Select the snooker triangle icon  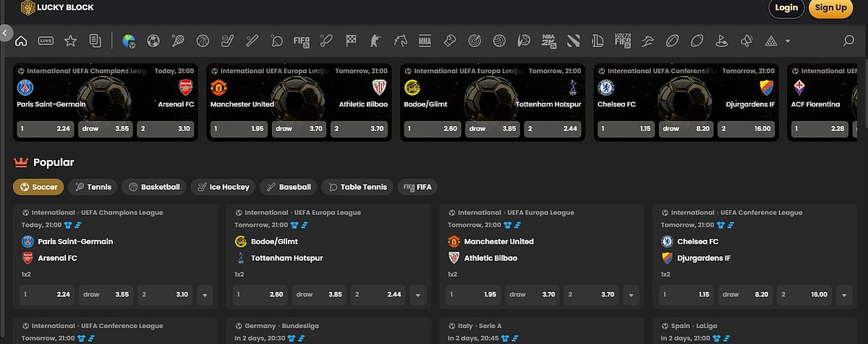770,41
